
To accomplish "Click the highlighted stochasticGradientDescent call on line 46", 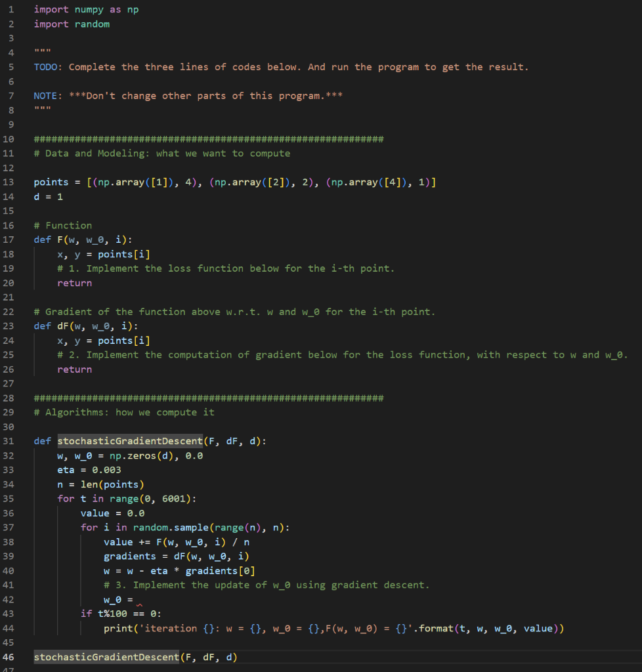I will (106, 657).
